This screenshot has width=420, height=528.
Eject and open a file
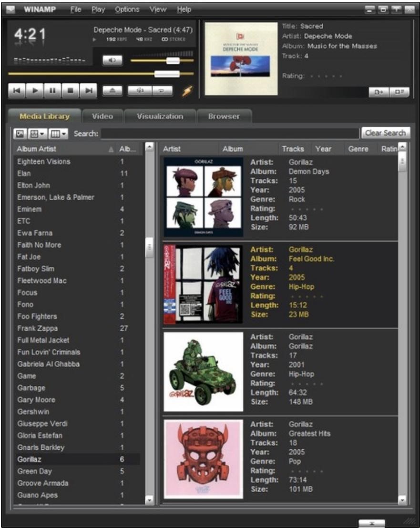(x=112, y=90)
